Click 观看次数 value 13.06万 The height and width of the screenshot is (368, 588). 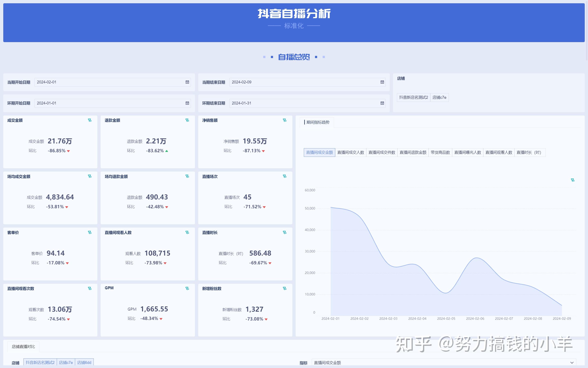click(x=60, y=309)
